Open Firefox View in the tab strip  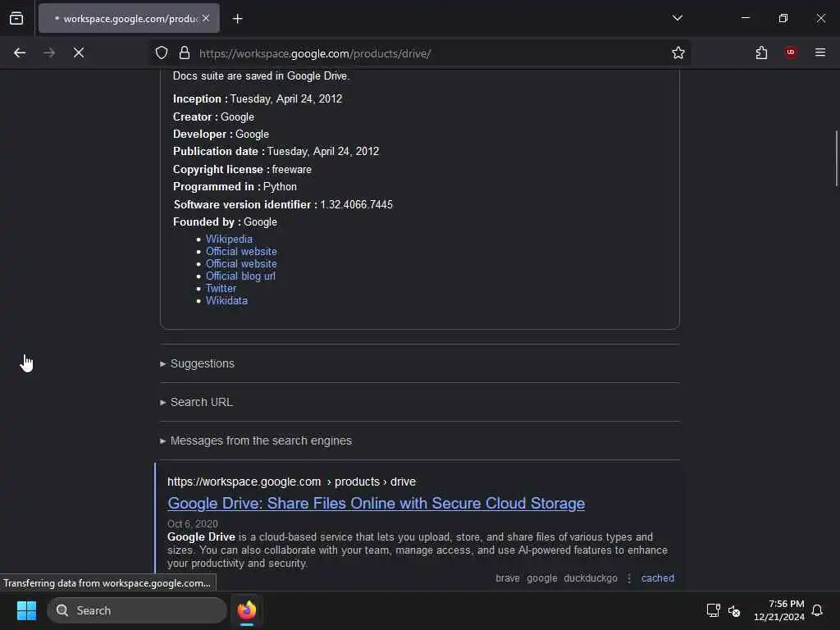tap(16, 18)
